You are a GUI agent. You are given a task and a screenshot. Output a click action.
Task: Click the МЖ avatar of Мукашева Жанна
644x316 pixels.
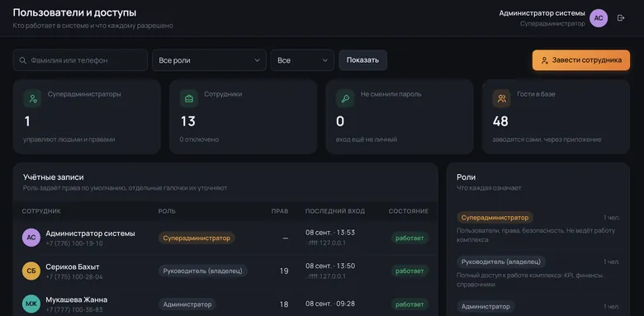tap(31, 304)
